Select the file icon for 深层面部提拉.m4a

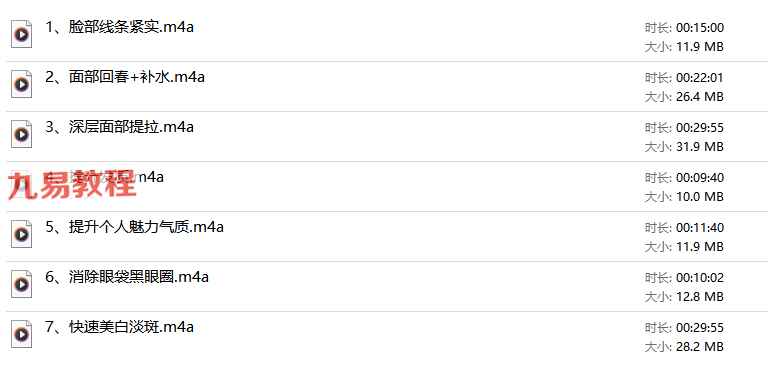coord(22,134)
